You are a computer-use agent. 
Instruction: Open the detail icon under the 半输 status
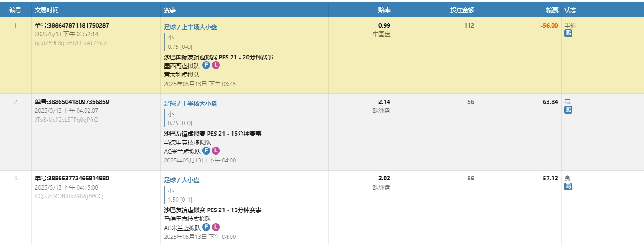pyautogui.click(x=568, y=33)
